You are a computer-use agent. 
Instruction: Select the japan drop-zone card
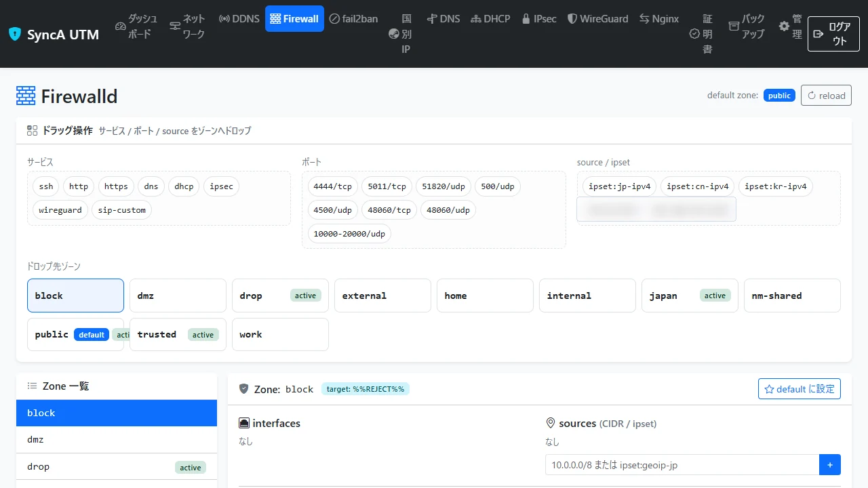(x=690, y=296)
